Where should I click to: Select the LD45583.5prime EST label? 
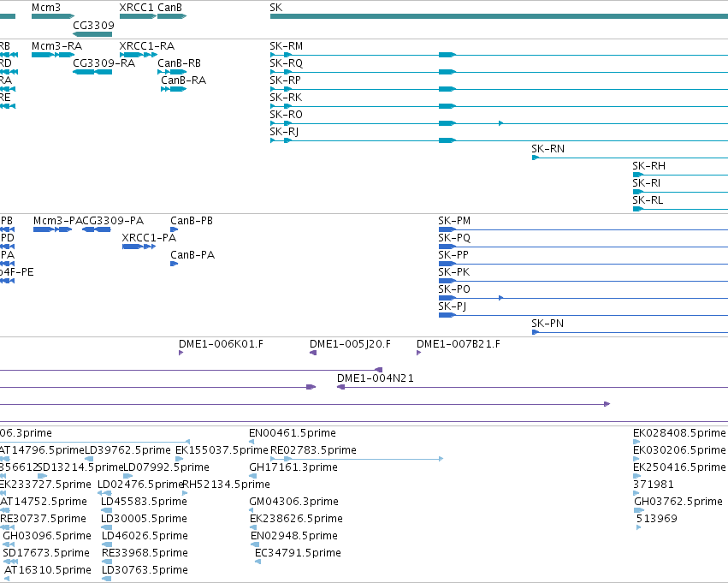144,503
